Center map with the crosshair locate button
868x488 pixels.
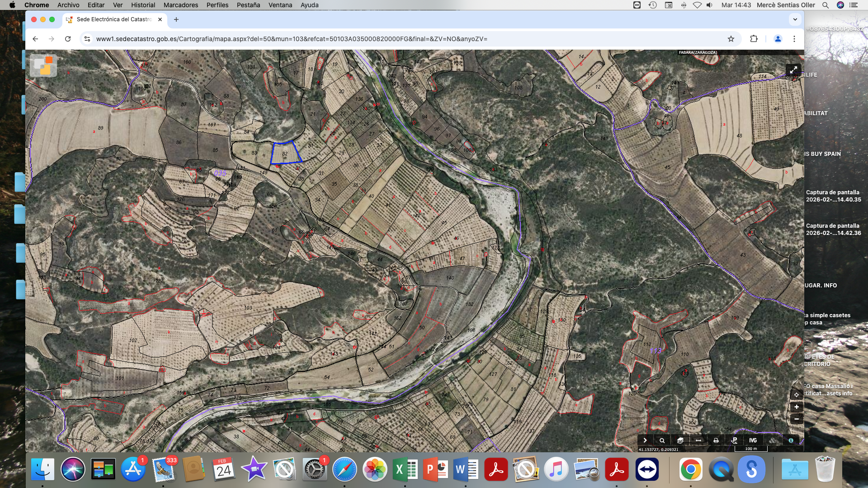[797, 395]
